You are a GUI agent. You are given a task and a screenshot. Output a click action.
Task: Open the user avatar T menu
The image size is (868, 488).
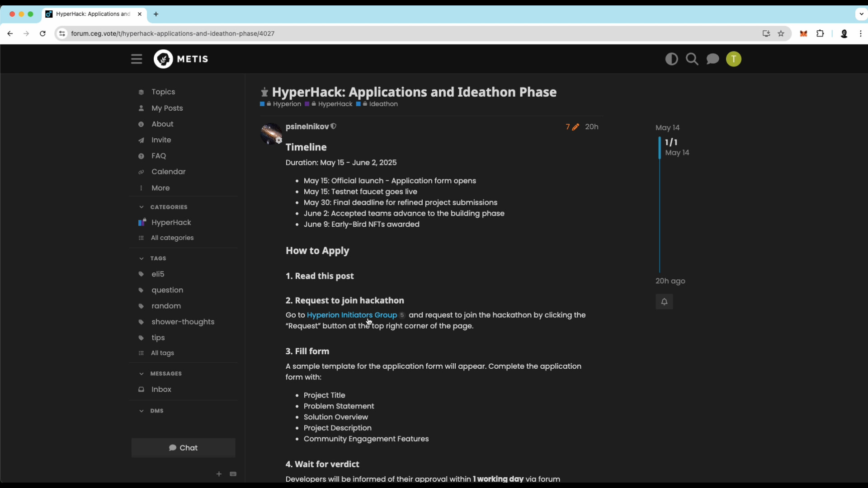[x=733, y=59]
